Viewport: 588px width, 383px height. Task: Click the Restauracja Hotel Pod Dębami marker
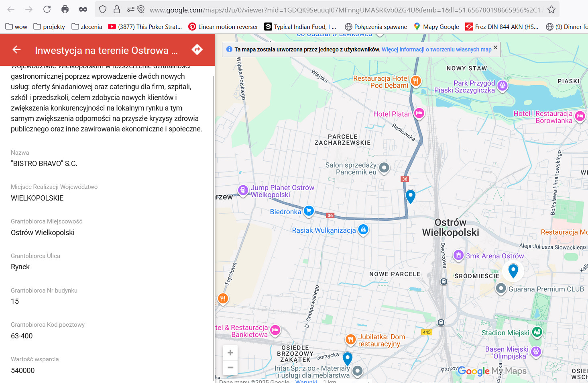coord(416,81)
